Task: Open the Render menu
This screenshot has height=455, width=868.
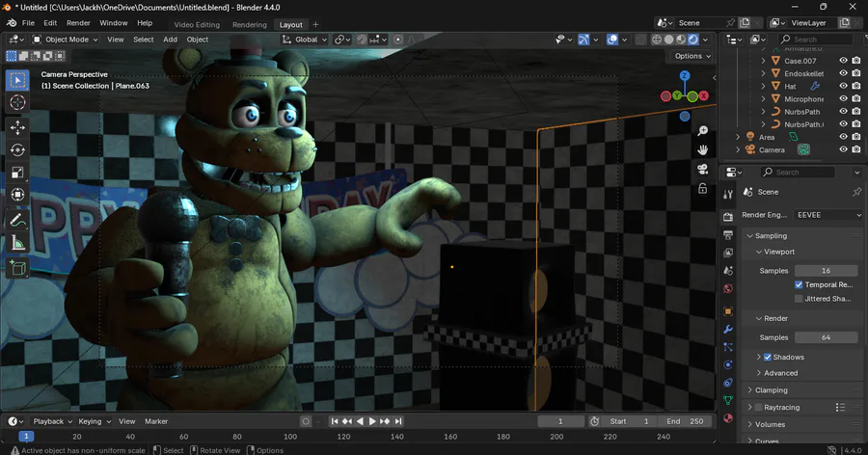Action: (78, 23)
